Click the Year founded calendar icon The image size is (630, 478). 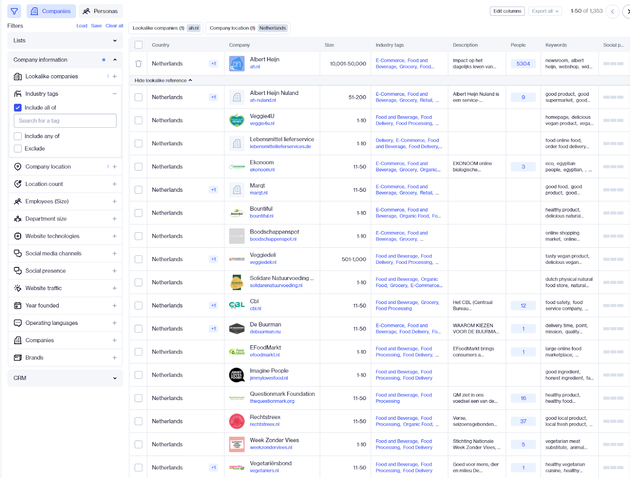(18, 305)
